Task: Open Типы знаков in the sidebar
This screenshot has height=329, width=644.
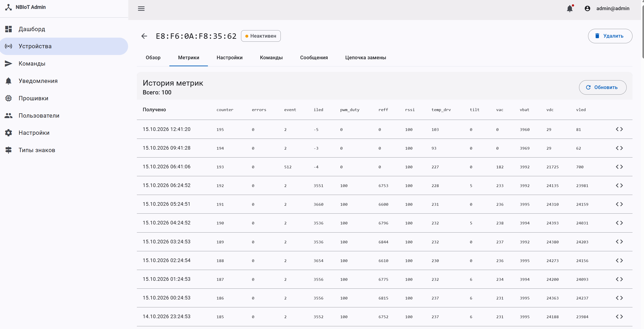Action: coord(64,150)
